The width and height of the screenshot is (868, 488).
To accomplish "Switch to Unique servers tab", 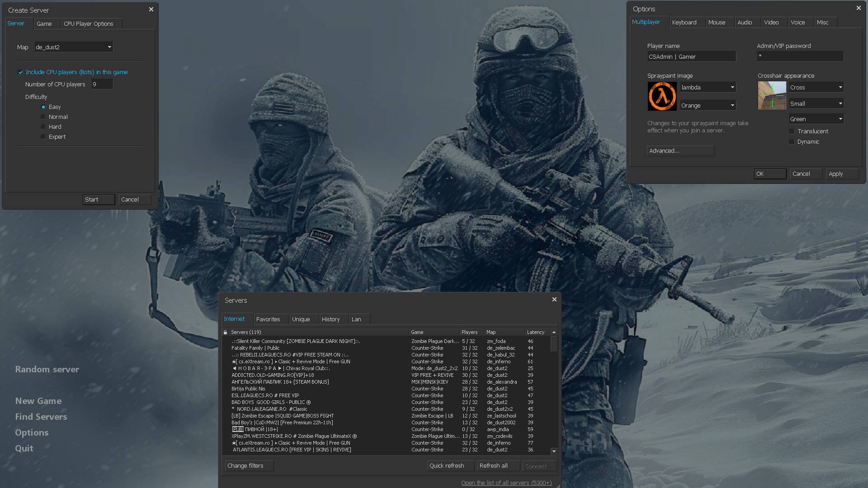I will (305, 319).
